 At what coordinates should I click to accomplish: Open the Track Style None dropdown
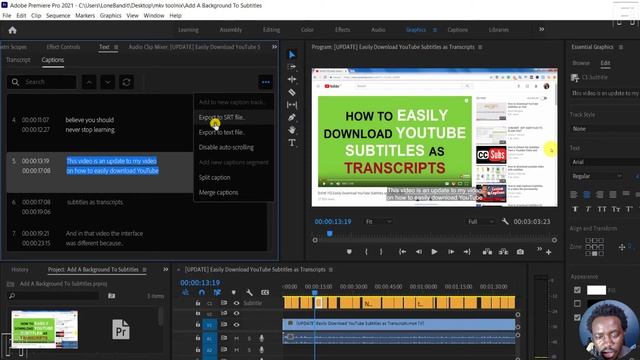coord(605,129)
